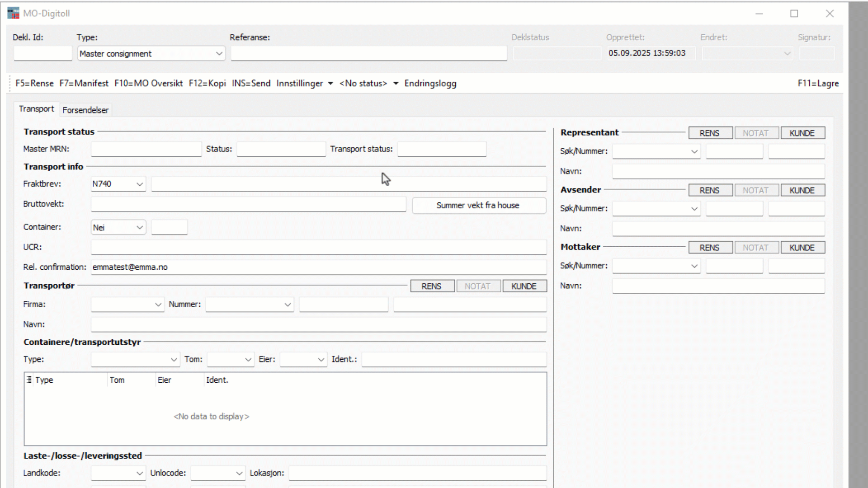The image size is (868, 488).
Task: Switch to the Forsendelser tab
Action: pos(85,110)
